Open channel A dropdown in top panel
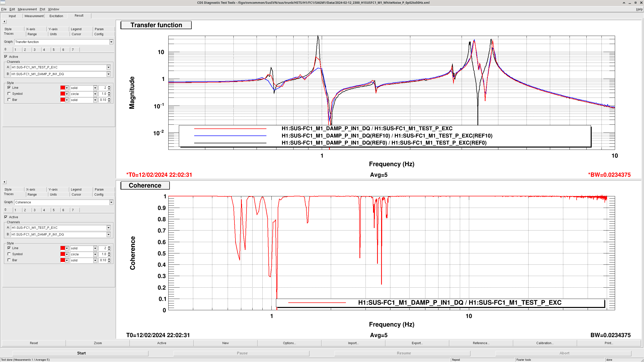Screen dimensions: 644x362 [108, 67]
